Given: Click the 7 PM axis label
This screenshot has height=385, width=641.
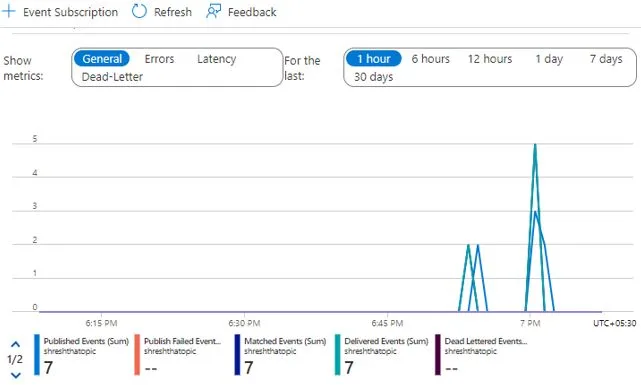Looking at the screenshot, I should 530,323.
